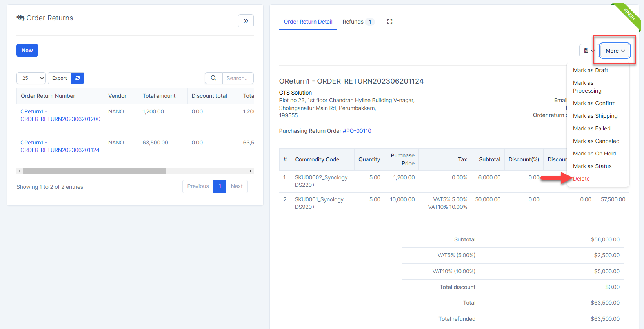Screen dimensions: 644x329
Task: Click the magnifier search icon
Action: pos(213,78)
